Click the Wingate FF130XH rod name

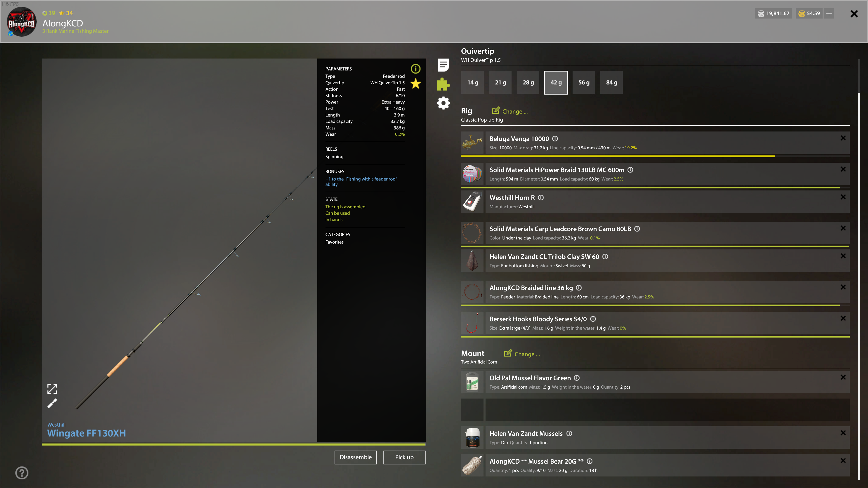pos(87,433)
